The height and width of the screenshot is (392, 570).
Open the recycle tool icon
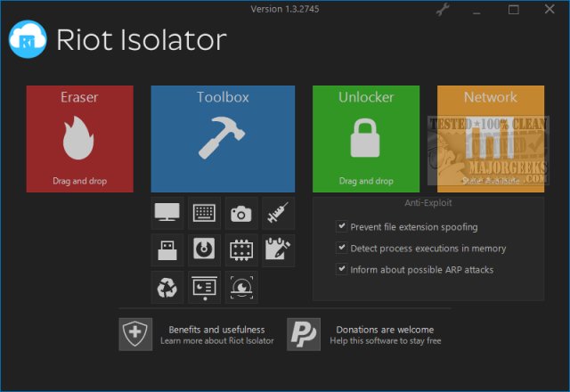(x=167, y=287)
